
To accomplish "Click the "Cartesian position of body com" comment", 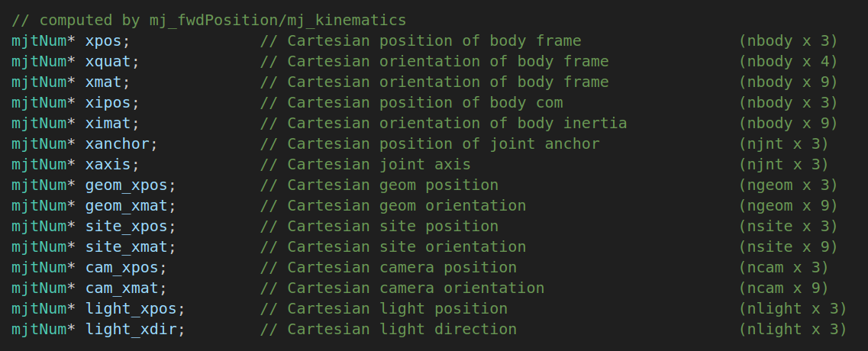I will point(411,102).
